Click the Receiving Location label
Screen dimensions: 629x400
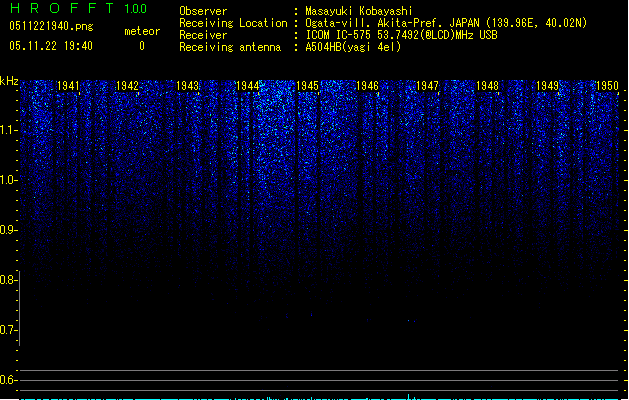click(233, 23)
